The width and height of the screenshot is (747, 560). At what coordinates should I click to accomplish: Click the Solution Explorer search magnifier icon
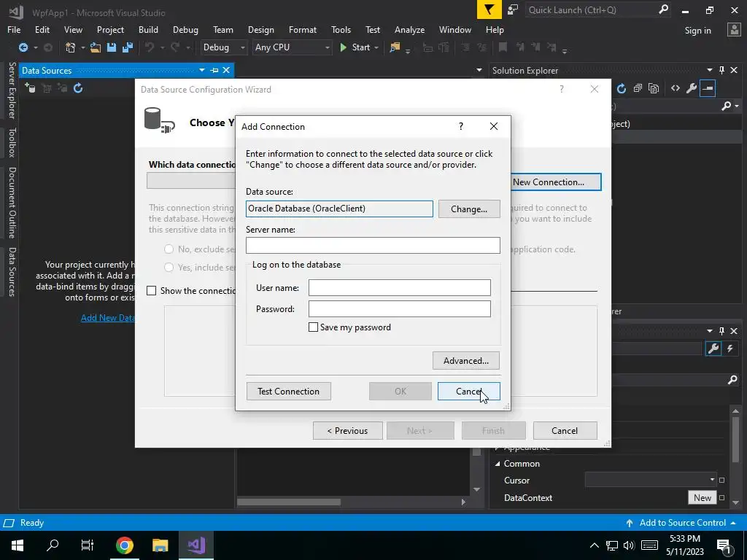click(726, 106)
